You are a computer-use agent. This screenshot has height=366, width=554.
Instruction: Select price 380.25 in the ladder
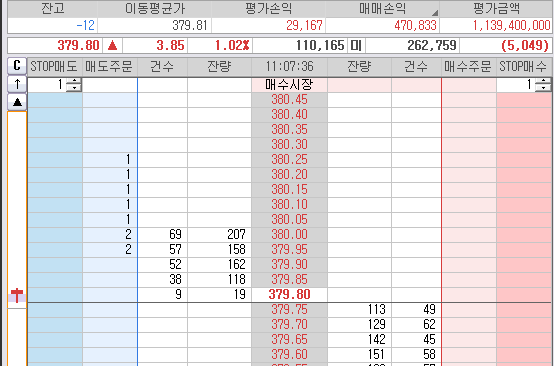(289, 160)
